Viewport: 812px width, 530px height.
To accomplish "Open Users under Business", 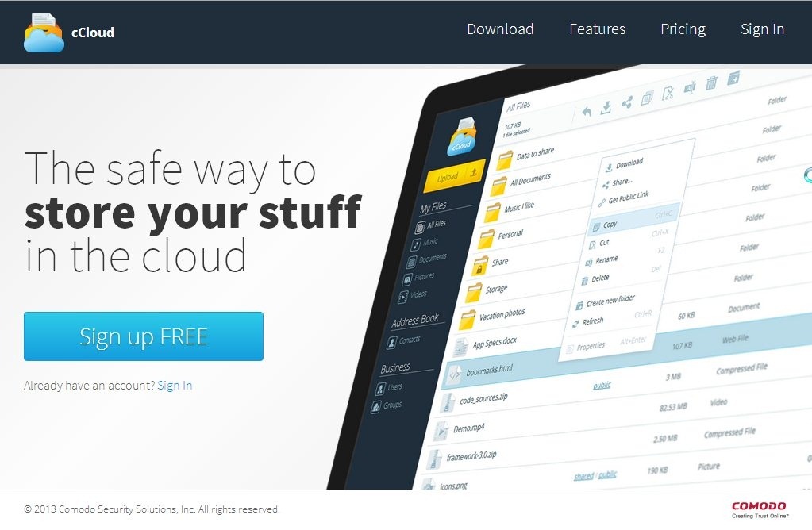I will [x=389, y=387].
